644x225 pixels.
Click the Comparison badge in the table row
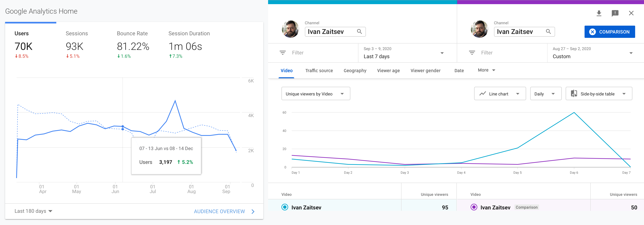pyautogui.click(x=526, y=207)
